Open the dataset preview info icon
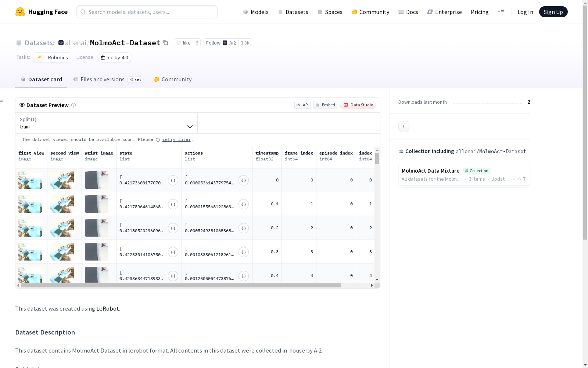Screen dimensions: 588x368 (x=73, y=105)
